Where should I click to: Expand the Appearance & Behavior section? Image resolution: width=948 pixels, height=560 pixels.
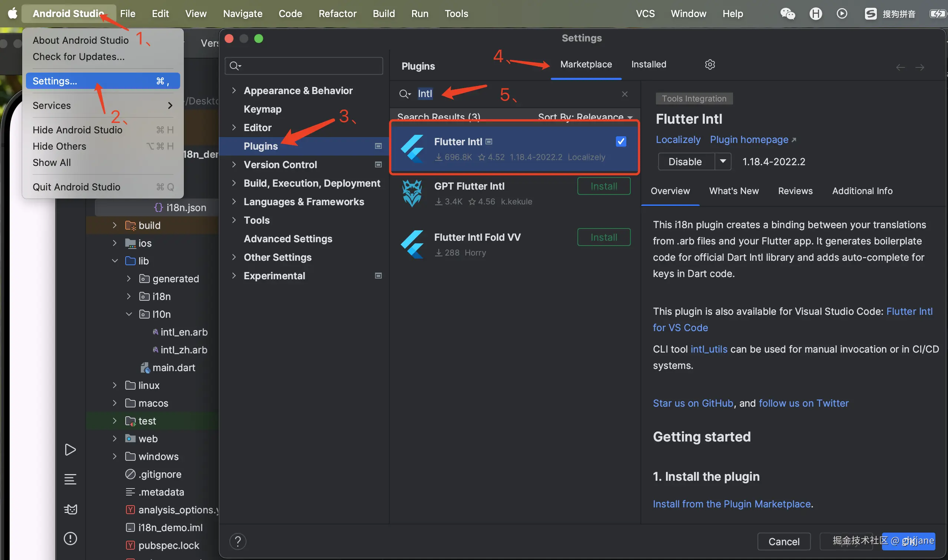234,91
